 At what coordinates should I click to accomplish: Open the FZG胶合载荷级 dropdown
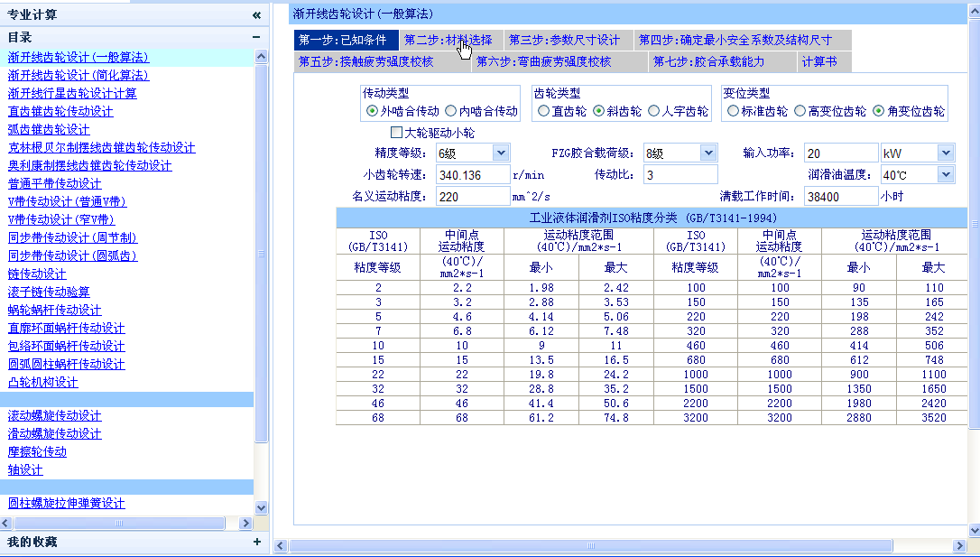pyautogui.click(x=708, y=153)
